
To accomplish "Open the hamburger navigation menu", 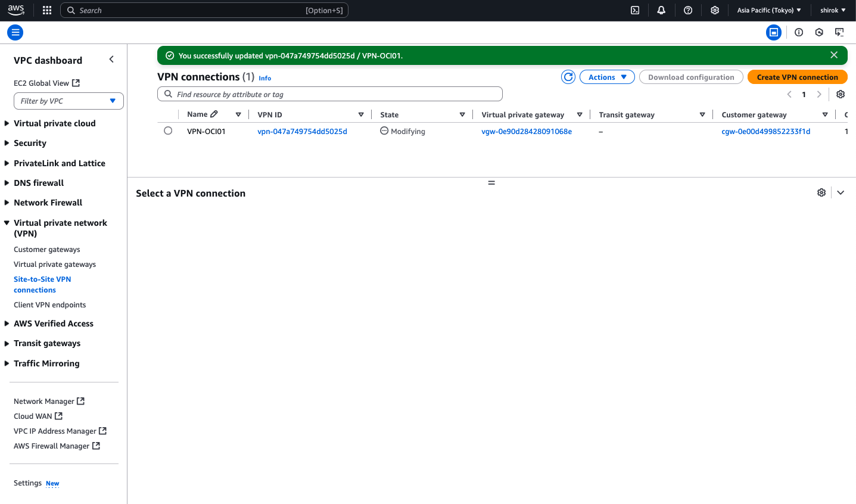I will [15, 32].
